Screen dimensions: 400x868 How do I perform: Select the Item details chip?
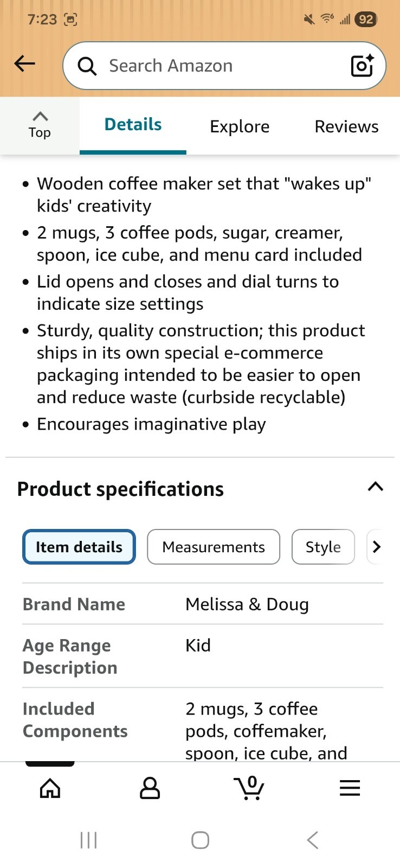click(x=79, y=547)
